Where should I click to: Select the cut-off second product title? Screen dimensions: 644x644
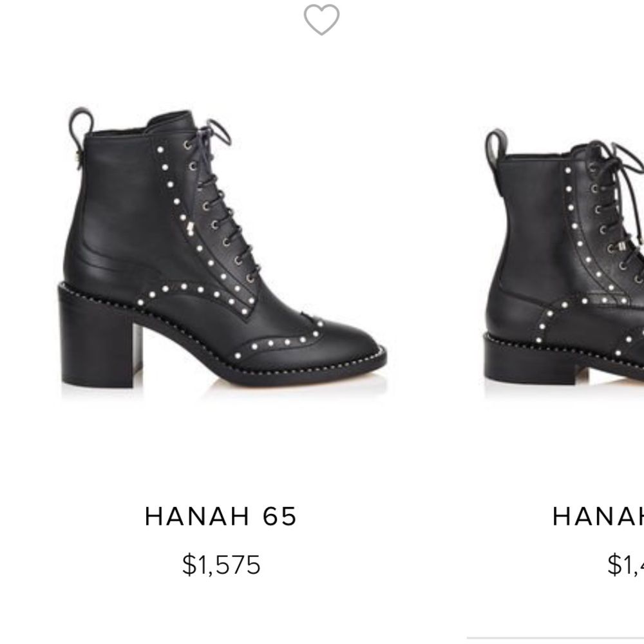click(598, 516)
